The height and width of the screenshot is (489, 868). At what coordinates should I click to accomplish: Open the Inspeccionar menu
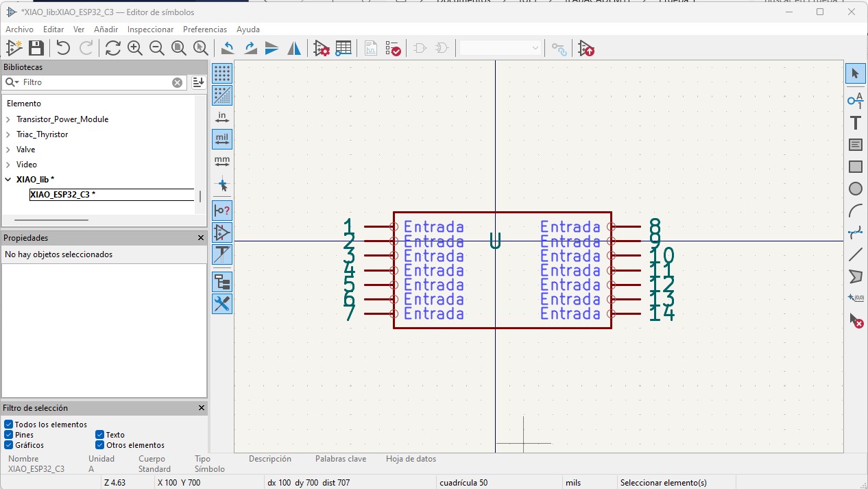(x=150, y=29)
